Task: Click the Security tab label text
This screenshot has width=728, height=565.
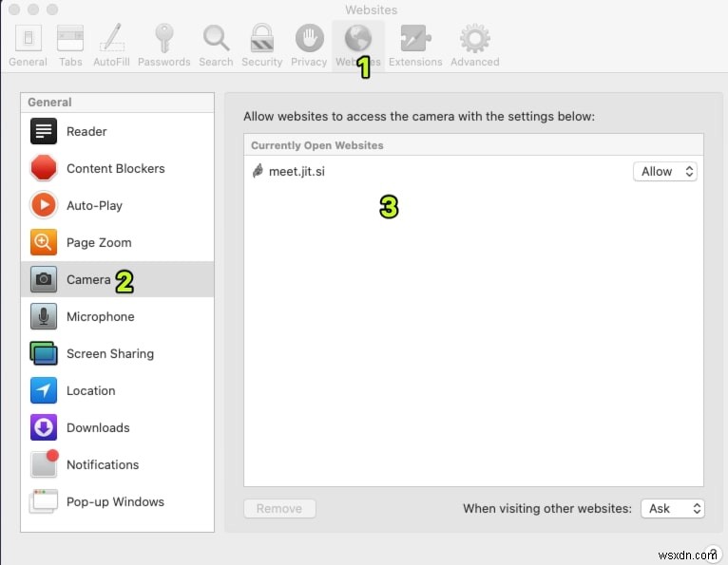Action: [x=262, y=62]
